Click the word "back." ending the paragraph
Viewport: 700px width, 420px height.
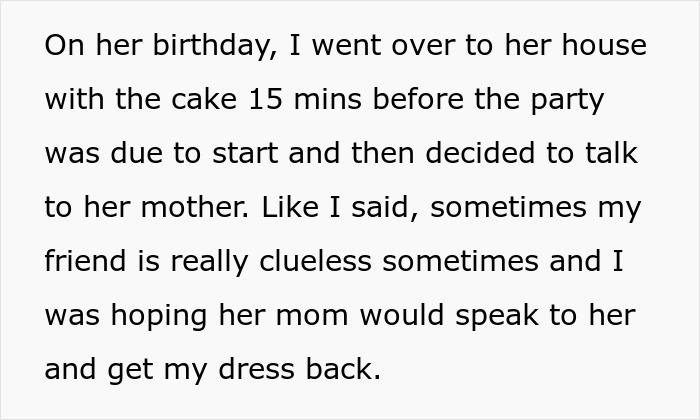pos(341,371)
